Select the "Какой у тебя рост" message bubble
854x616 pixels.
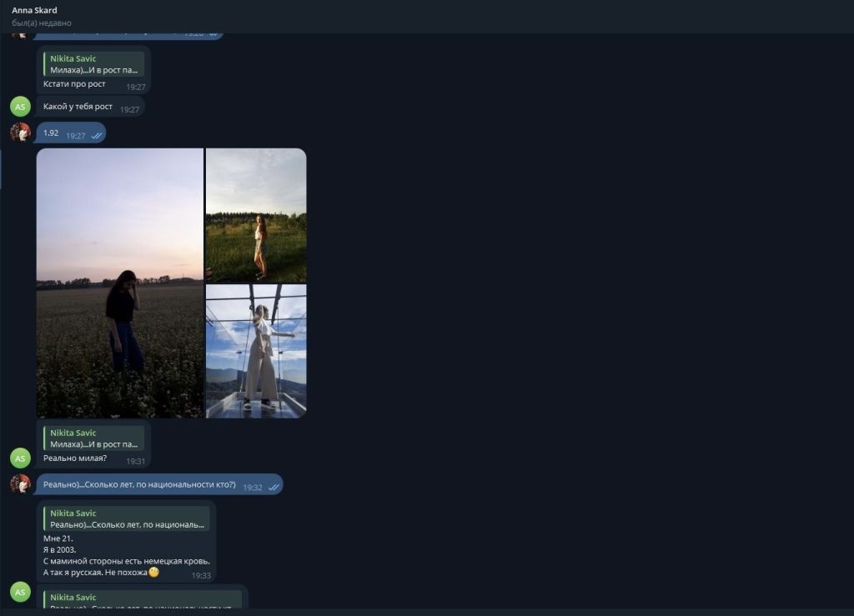78,107
